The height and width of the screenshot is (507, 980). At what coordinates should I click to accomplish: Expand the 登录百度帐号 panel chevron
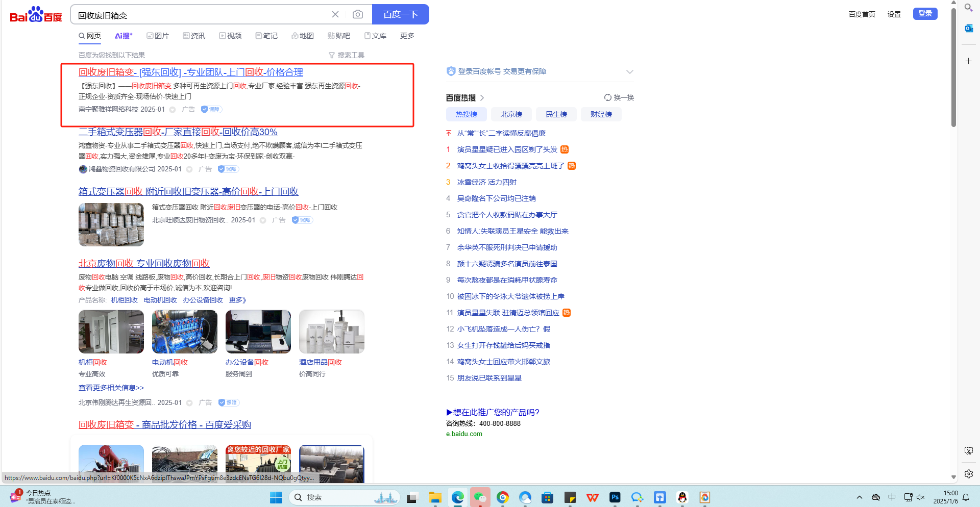coord(630,72)
